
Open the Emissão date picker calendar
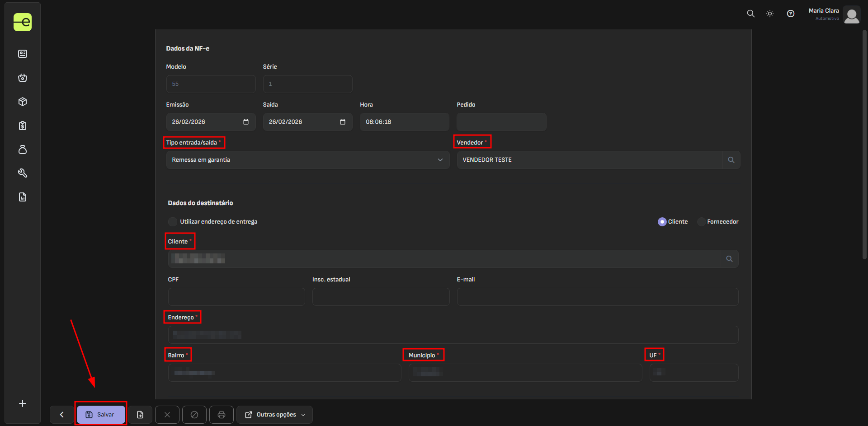pos(246,122)
